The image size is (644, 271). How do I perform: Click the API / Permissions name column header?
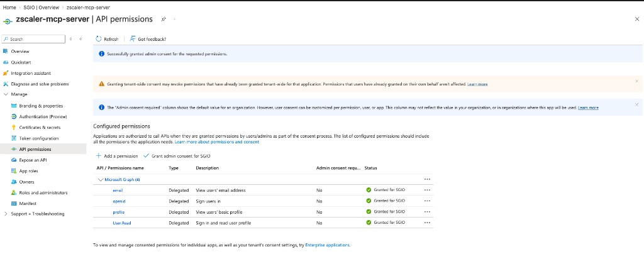coord(120,168)
